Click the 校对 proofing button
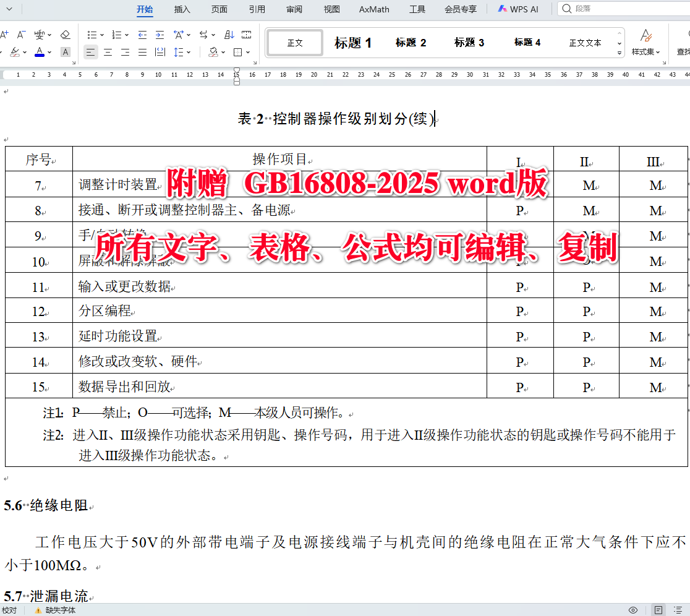Image resolution: width=690 pixels, height=616 pixels. (x=9, y=609)
